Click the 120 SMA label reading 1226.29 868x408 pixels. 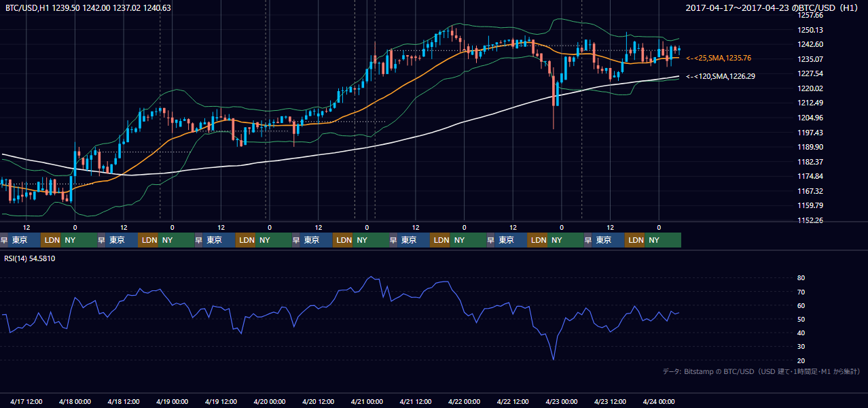720,76
